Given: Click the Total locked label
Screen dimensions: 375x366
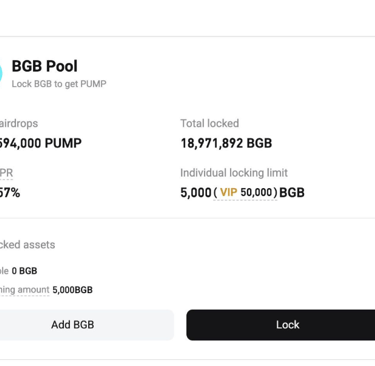Looking at the screenshot, I should click(210, 123).
